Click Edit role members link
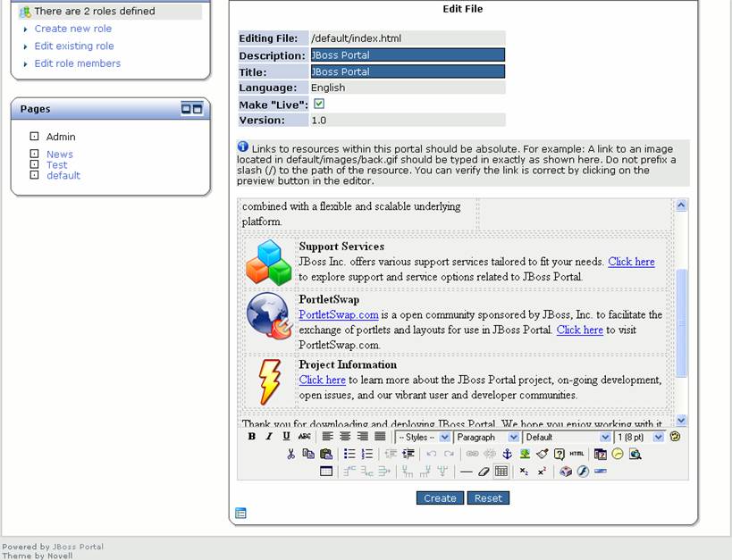This screenshot has width=732, height=560. [77, 63]
